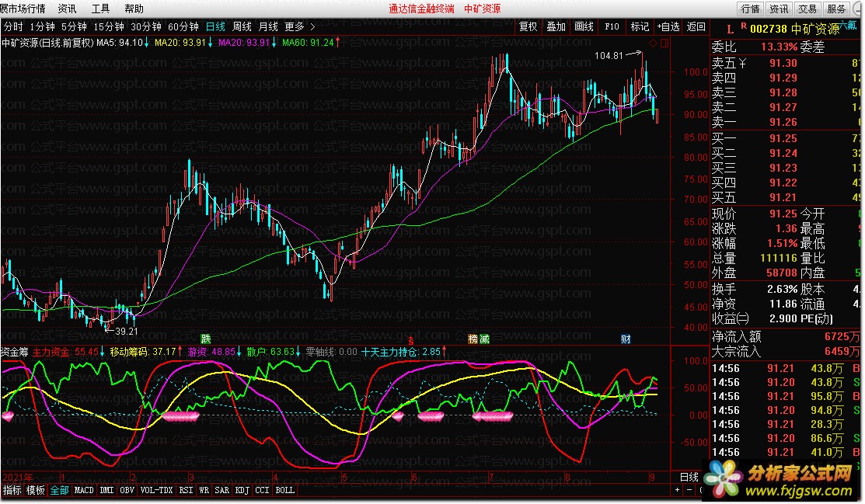
Task: Open the 资讯 menu in menu bar
Action: (67, 9)
